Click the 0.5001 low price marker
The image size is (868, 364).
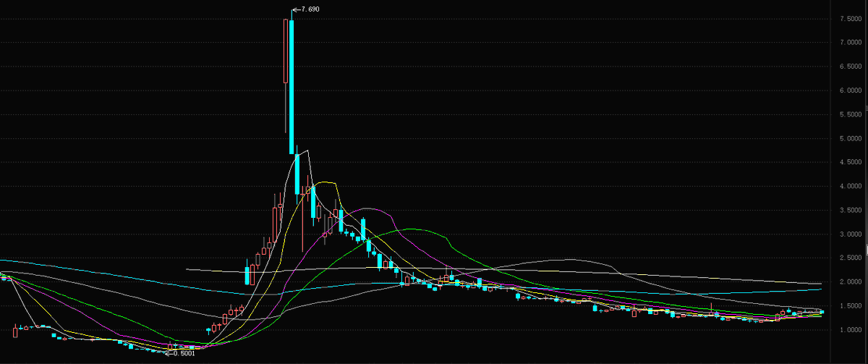click(180, 353)
